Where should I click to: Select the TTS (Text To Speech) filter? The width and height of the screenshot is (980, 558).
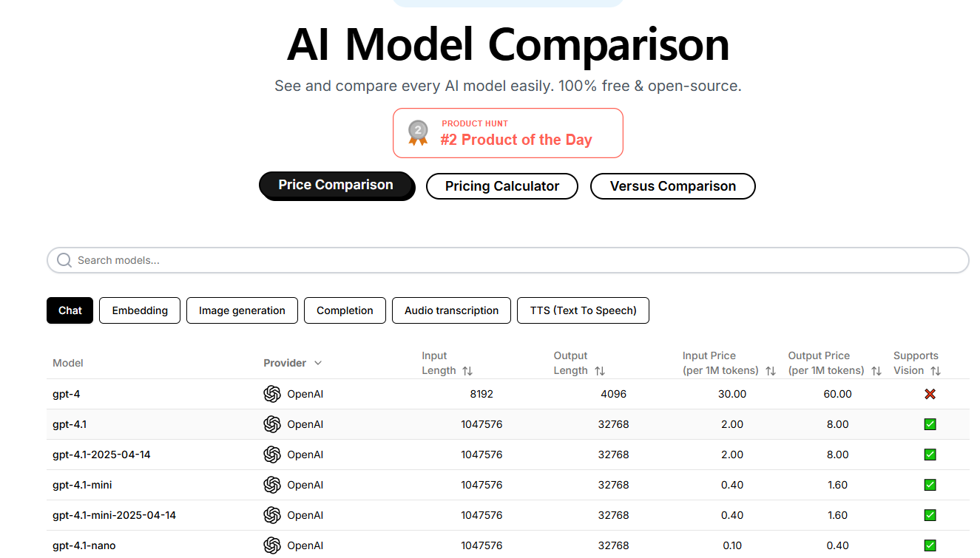click(583, 310)
